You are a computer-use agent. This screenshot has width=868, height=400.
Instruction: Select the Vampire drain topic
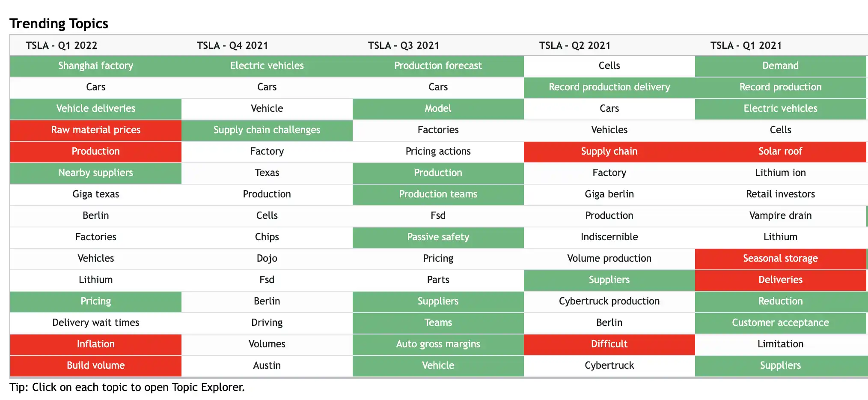click(780, 215)
